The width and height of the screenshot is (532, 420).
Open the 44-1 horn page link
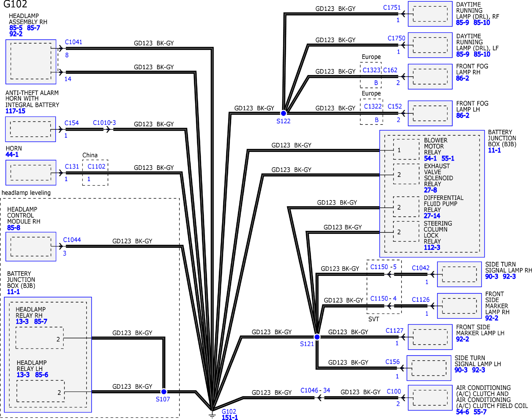tap(12, 155)
